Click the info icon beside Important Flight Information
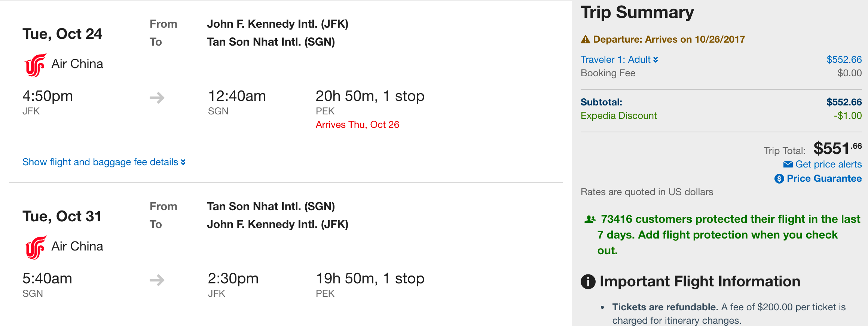The width and height of the screenshot is (868, 326). point(588,282)
